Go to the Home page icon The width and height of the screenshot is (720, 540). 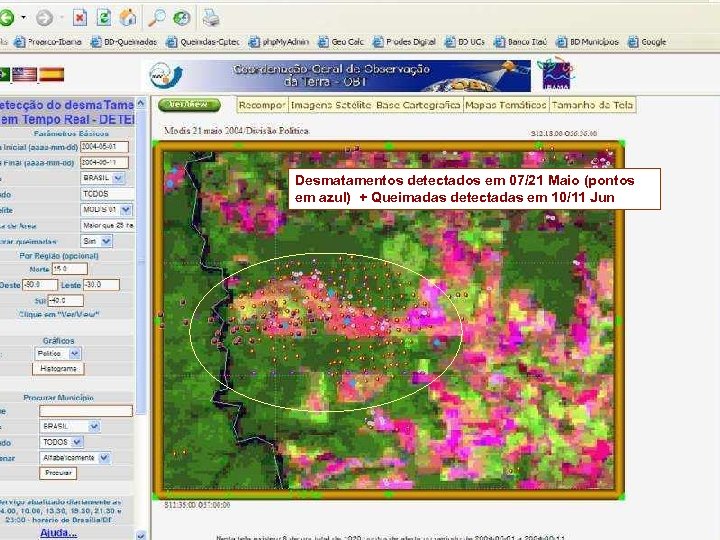pos(128,18)
